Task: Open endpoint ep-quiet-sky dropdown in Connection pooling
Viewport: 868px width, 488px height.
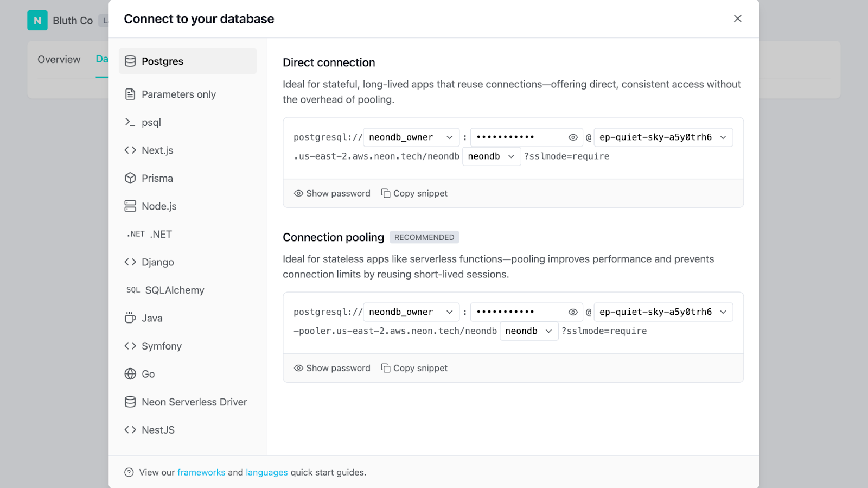Action: [x=663, y=312]
